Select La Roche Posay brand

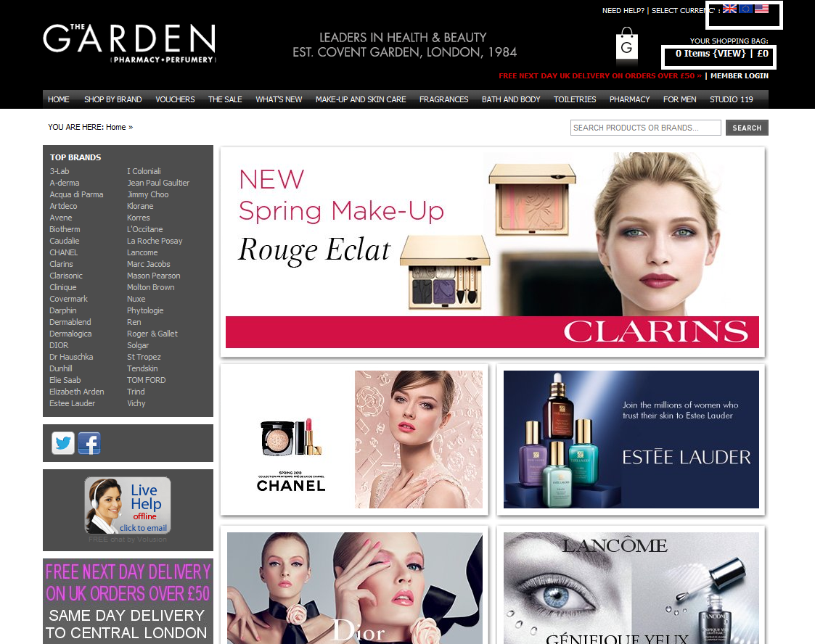tap(155, 241)
